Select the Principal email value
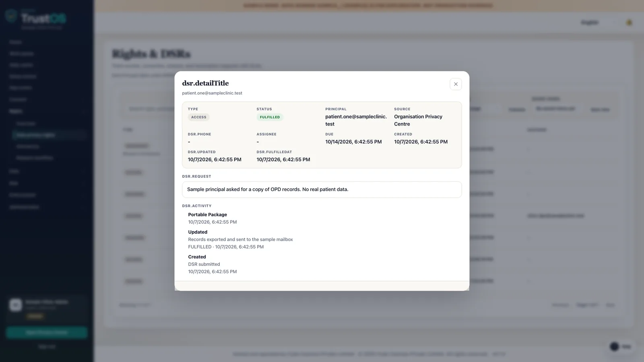The image size is (644, 362). click(x=356, y=120)
